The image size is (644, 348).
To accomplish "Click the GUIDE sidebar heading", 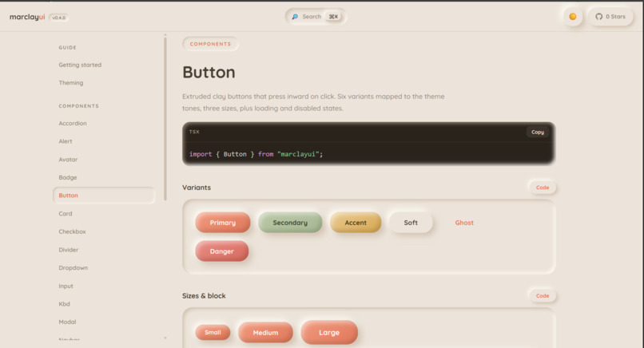I will (67, 48).
